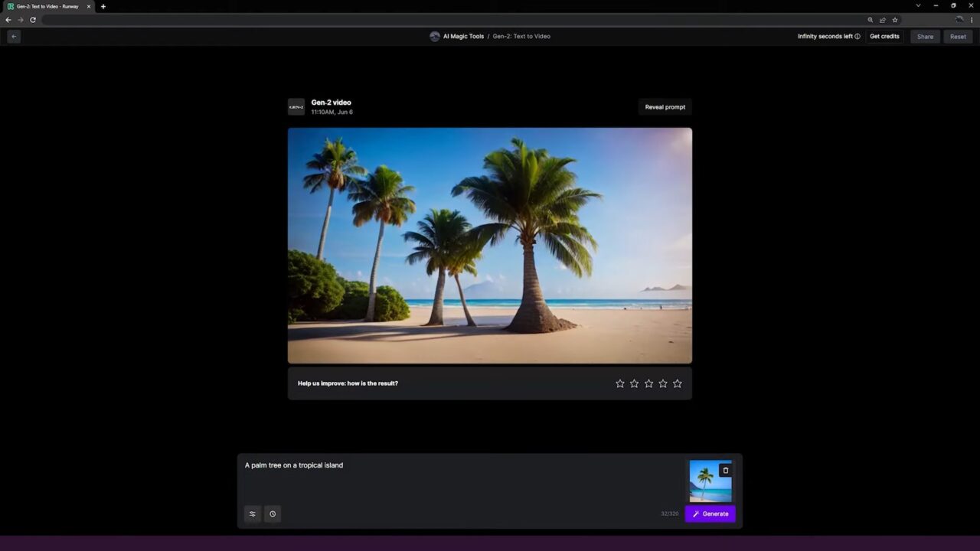Click the back arrow below the address bar
Screen dimensions: 980x551
[x=13, y=36]
